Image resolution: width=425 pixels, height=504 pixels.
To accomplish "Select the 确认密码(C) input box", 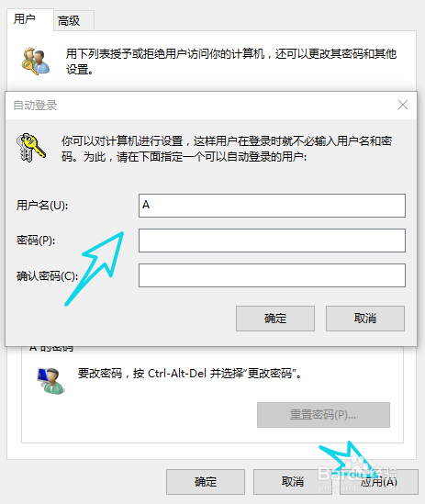I will 272,275.
